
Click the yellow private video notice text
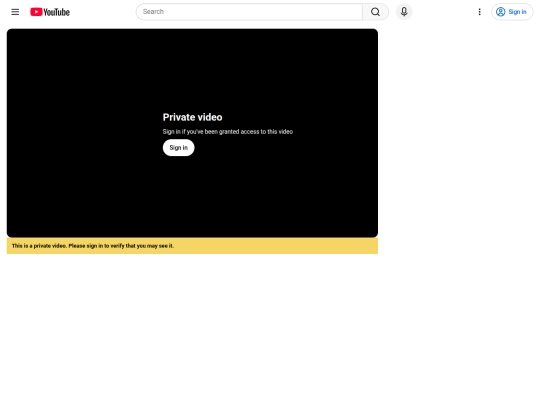[x=93, y=246]
